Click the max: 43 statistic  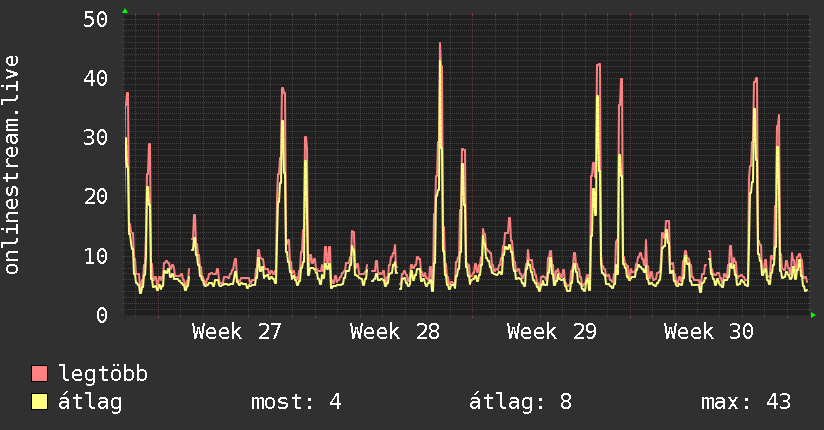[746, 402]
